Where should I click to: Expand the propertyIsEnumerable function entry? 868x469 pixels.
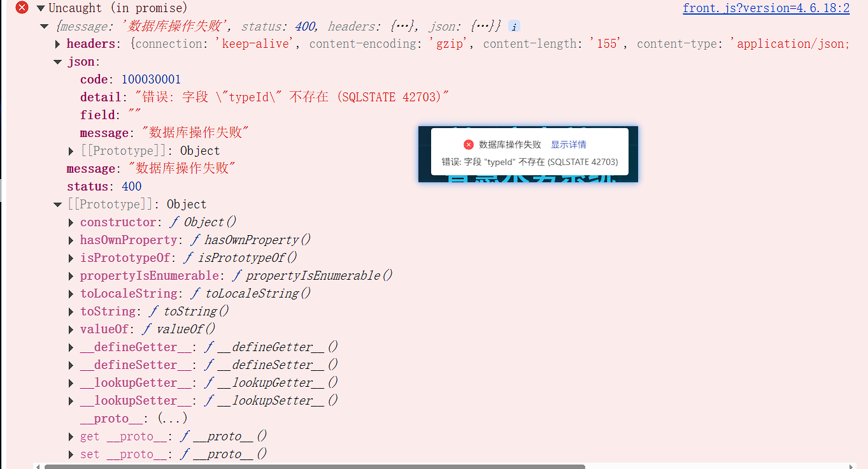click(71, 275)
